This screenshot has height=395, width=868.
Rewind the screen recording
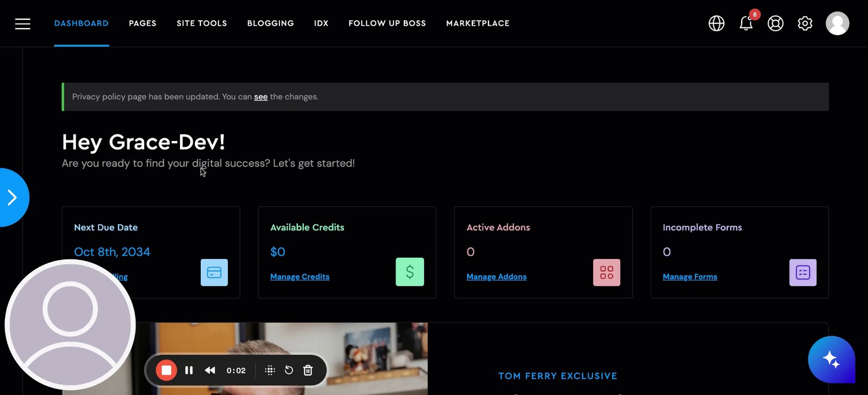(x=210, y=370)
